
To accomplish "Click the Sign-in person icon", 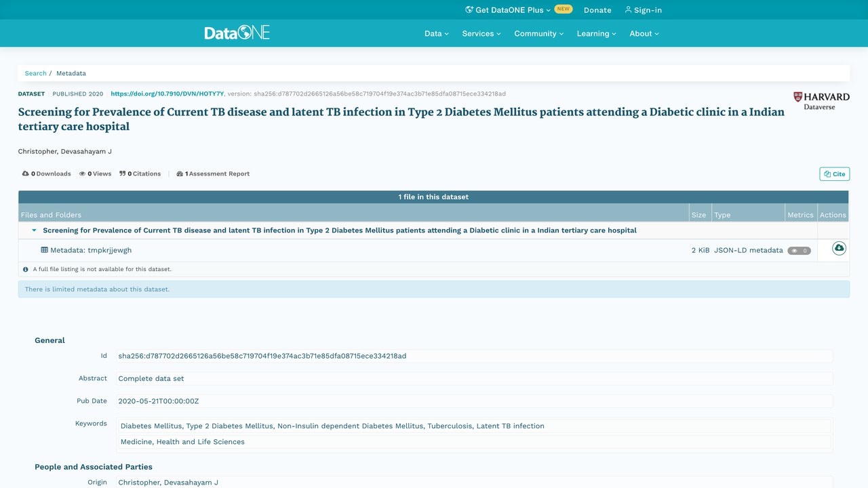I will pyautogui.click(x=628, y=9).
